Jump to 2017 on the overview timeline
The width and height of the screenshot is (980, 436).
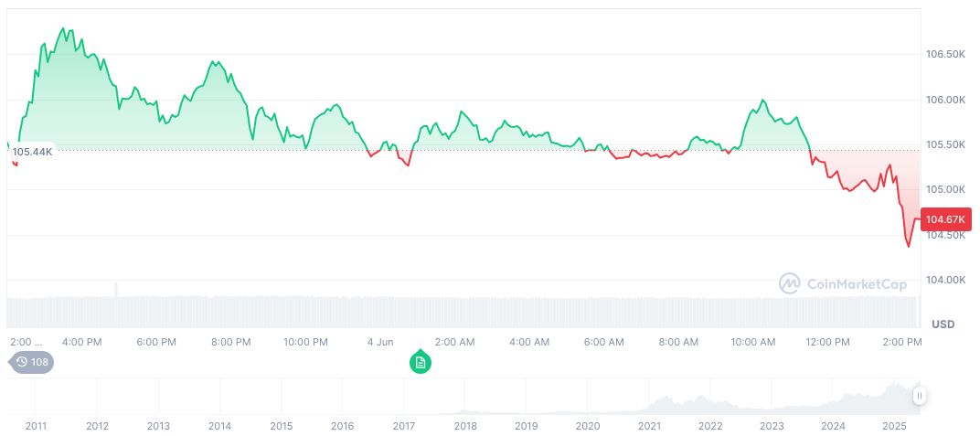pos(404,426)
